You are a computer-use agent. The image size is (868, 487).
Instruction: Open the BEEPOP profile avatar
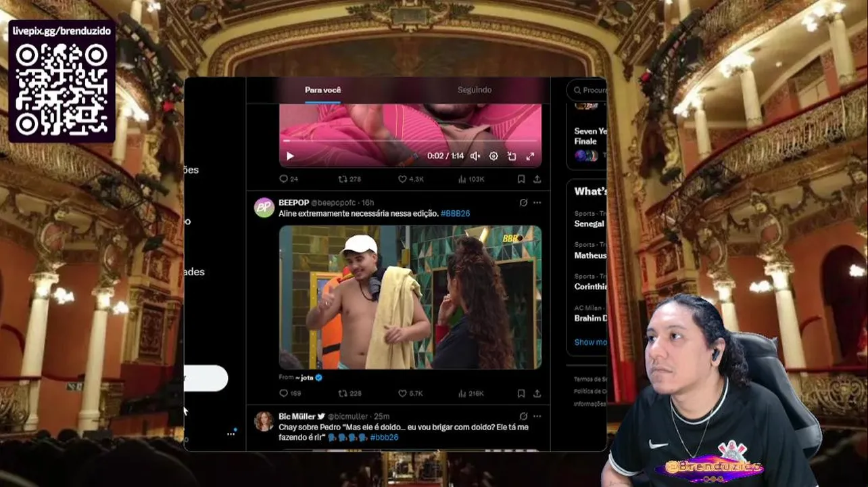(264, 208)
